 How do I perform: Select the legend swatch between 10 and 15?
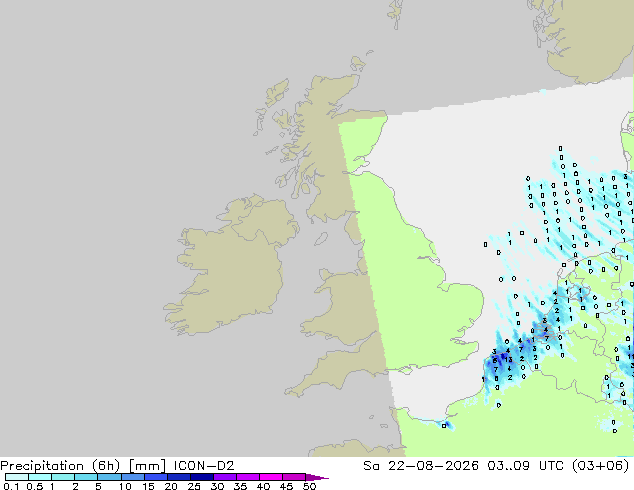pos(133,477)
